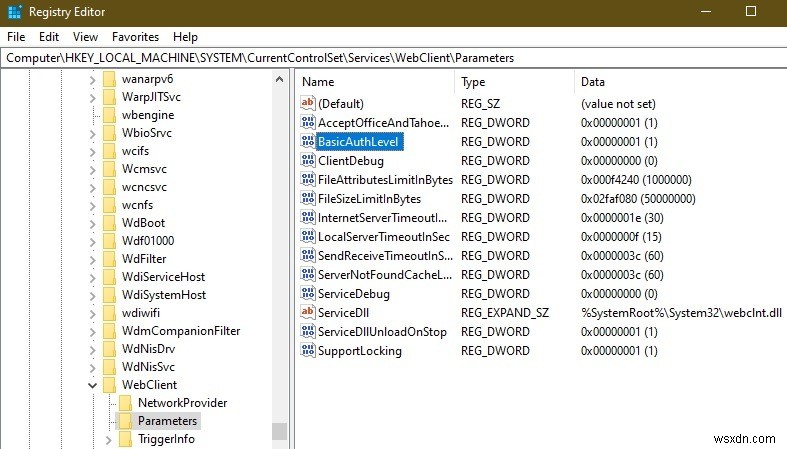The width and height of the screenshot is (787, 449).
Task: Maximize the Registry Editor window
Action: click(x=751, y=11)
